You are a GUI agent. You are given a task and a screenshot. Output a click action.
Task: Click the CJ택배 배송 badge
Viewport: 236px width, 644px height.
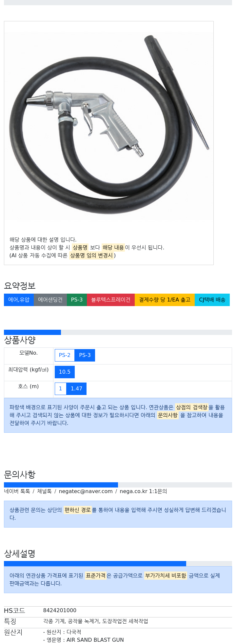[212, 300]
